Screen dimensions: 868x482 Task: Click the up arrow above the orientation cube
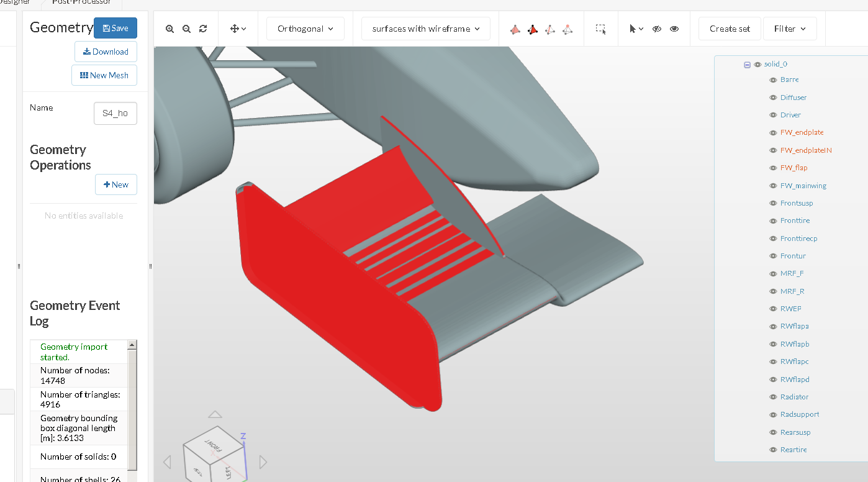[x=215, y=414]
